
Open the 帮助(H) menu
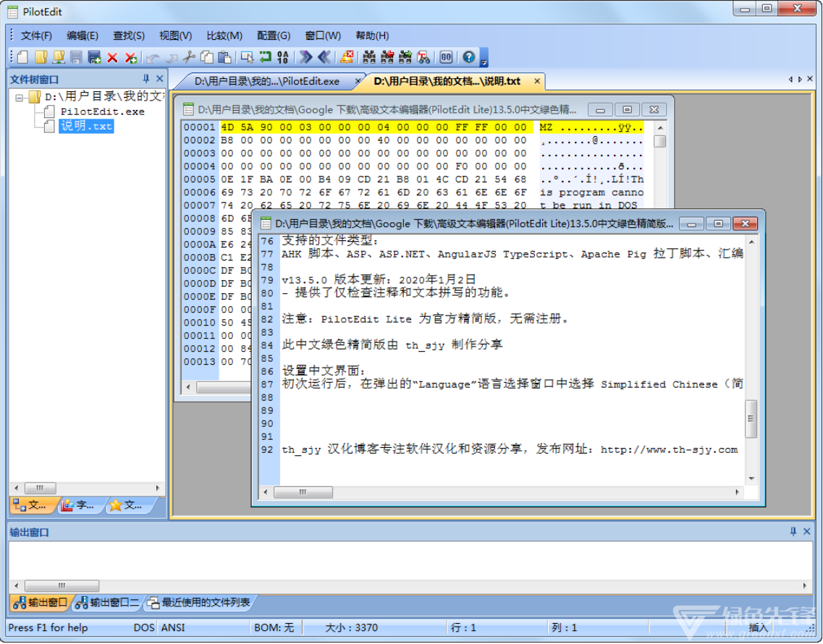[x=372, y=35]
